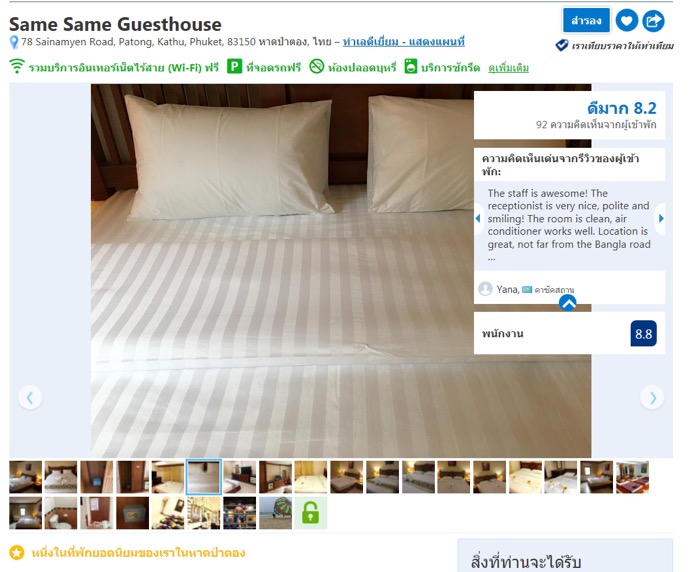Click the 8.8 staff score badge

pyautogui.click(x=643, y=334)
